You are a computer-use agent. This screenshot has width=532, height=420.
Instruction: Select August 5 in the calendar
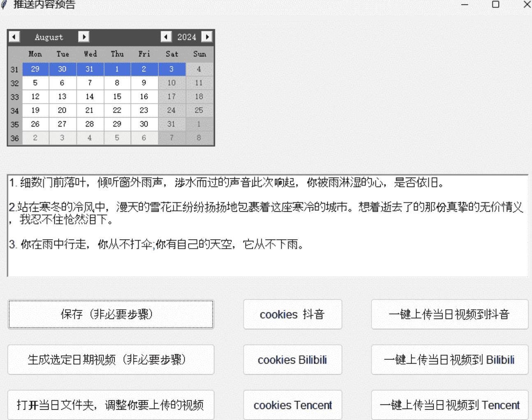click(35, 83)
